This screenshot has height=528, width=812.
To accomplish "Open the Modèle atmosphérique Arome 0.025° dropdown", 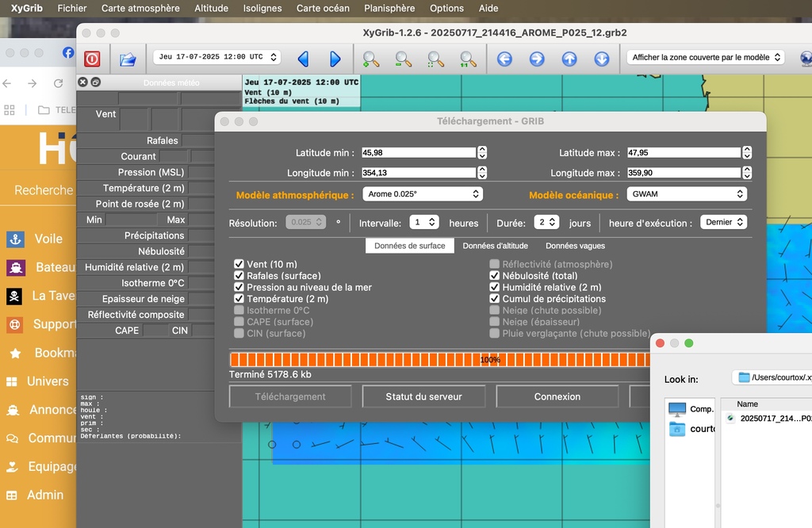I will coord(423,194).
